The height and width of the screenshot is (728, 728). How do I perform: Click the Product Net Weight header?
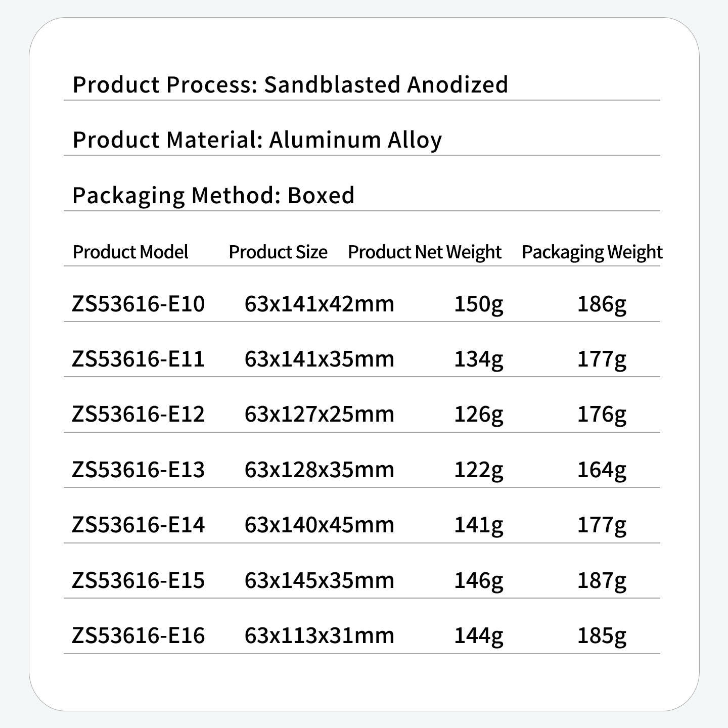pyautogui.click(x=425, y=252)
